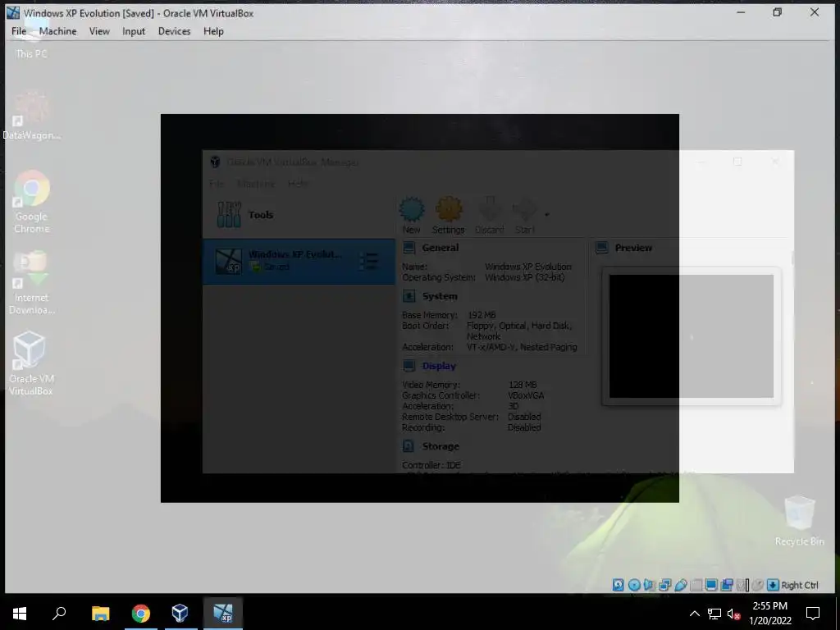
Task: Click the Operating System Windows XP (32-bit) value
Action: [x=524, y=277]
